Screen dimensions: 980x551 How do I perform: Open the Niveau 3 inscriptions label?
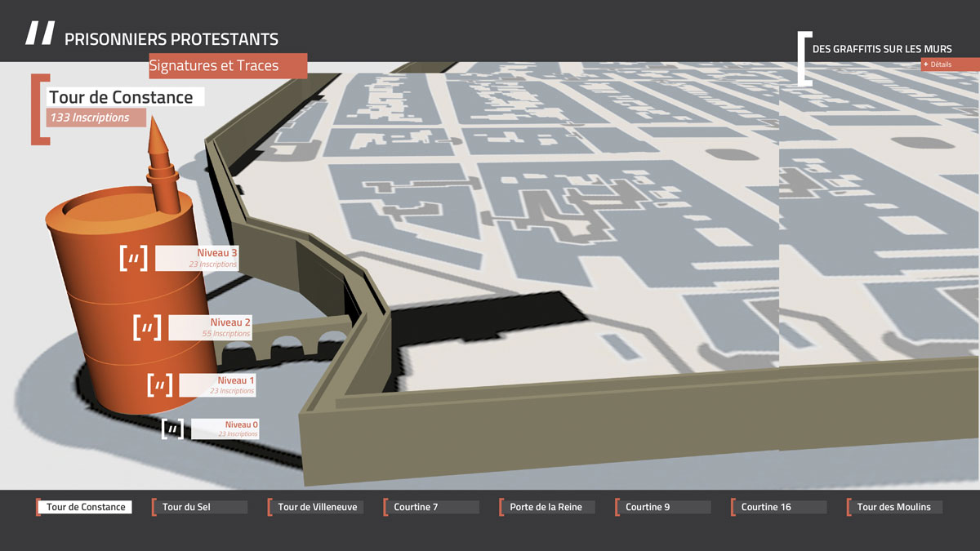(197, 258)
